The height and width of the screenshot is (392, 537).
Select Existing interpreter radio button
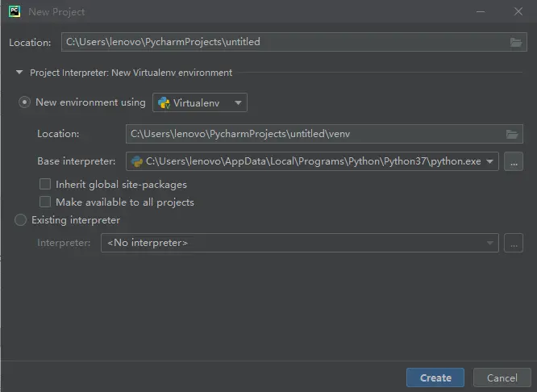(x=21, y=220)
